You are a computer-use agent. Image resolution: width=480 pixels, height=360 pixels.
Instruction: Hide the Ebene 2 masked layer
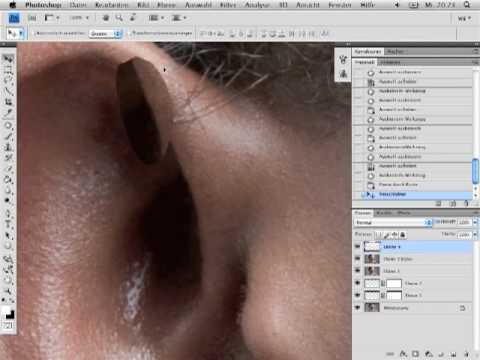point(358,283)
